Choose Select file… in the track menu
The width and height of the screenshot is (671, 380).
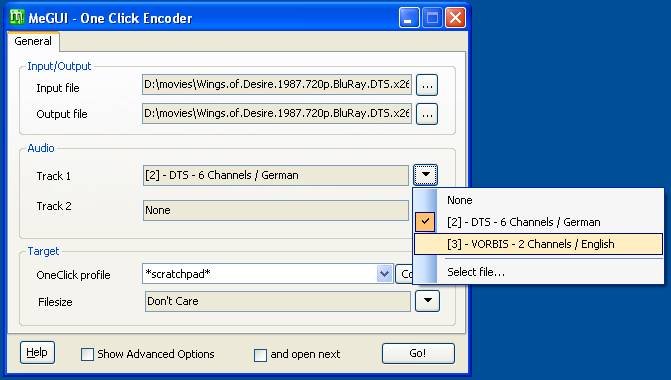(x=538, y=272)
